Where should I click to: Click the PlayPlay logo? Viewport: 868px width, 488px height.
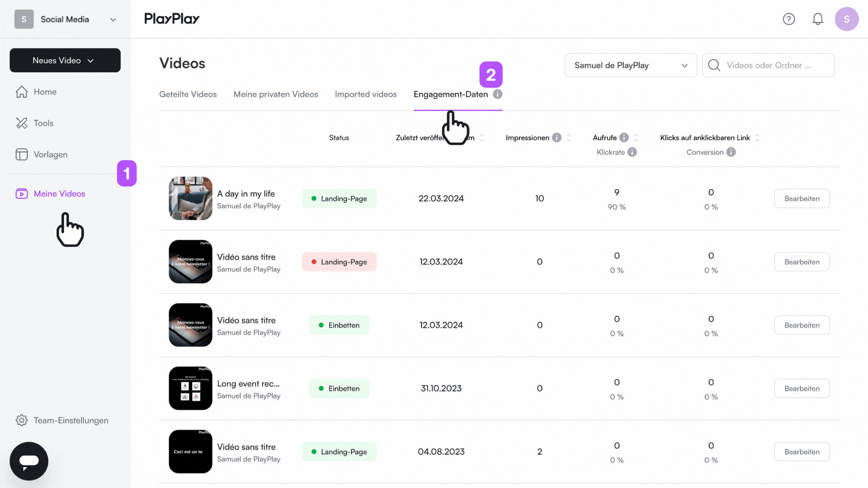click(x=172, y=19)
